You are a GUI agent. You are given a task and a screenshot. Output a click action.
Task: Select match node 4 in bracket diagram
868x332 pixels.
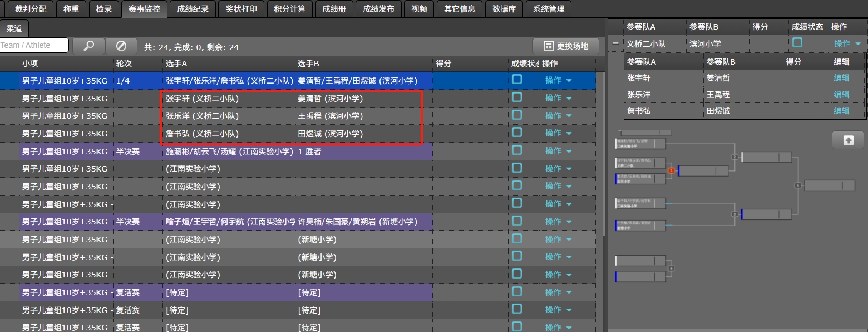pos(672,268)
